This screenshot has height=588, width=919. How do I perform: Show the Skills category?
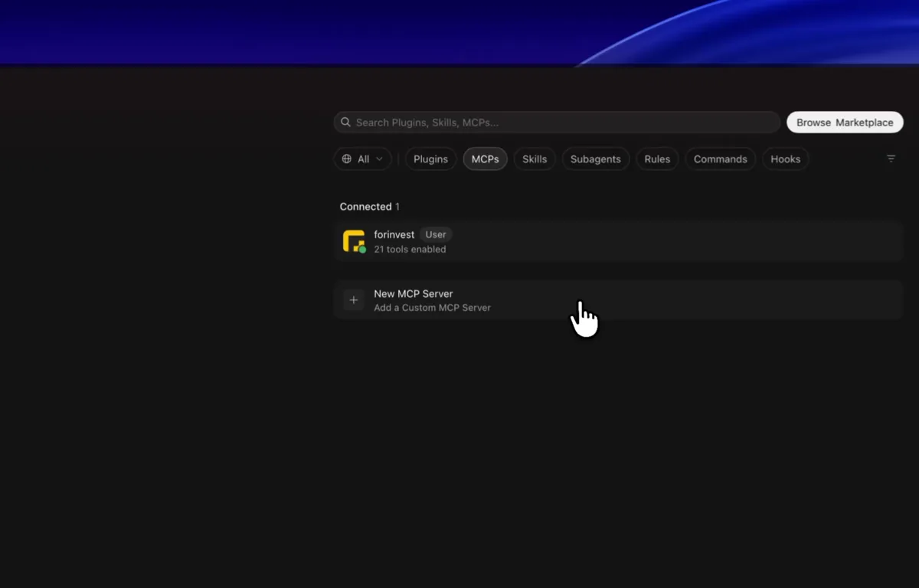pos(535,159)
